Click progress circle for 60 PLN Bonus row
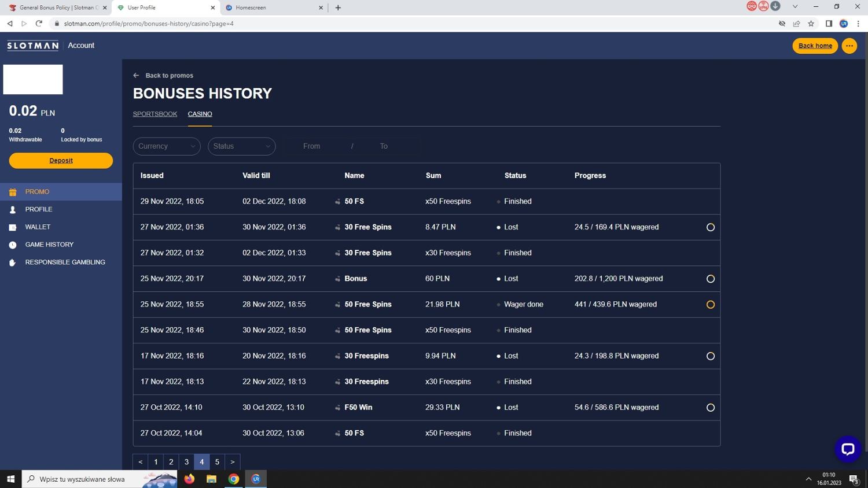Image resolution: width=868 pixels, height=488 pixels. pos(710,279)
